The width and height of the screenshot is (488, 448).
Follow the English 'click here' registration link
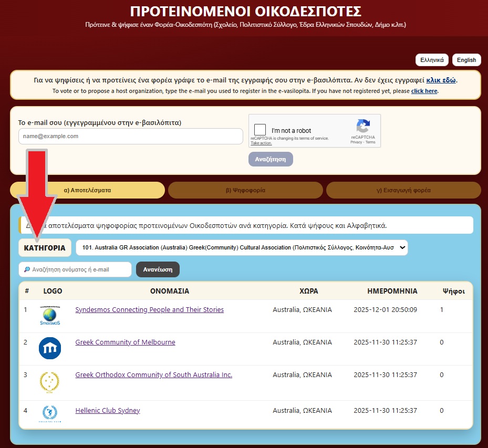pyautogui.click(x=424, y=91)
